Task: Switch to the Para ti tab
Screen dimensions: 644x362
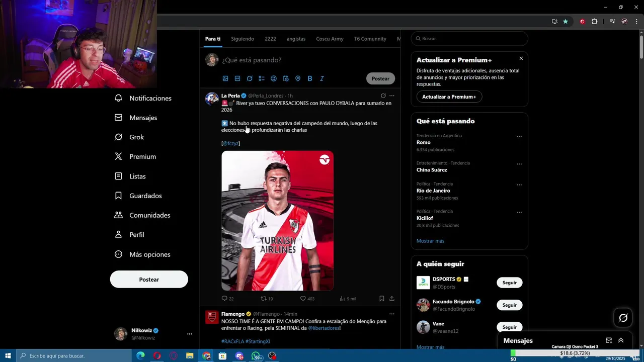Action: (x=213, y=39)
